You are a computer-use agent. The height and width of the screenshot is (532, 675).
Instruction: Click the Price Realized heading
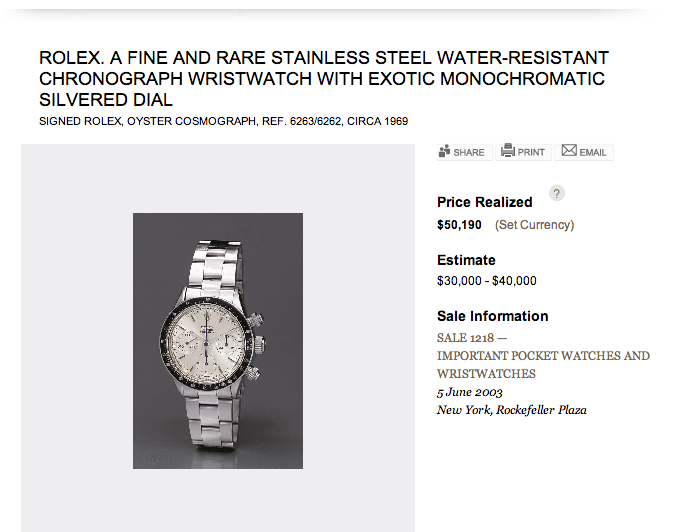[x=484, y=202]
